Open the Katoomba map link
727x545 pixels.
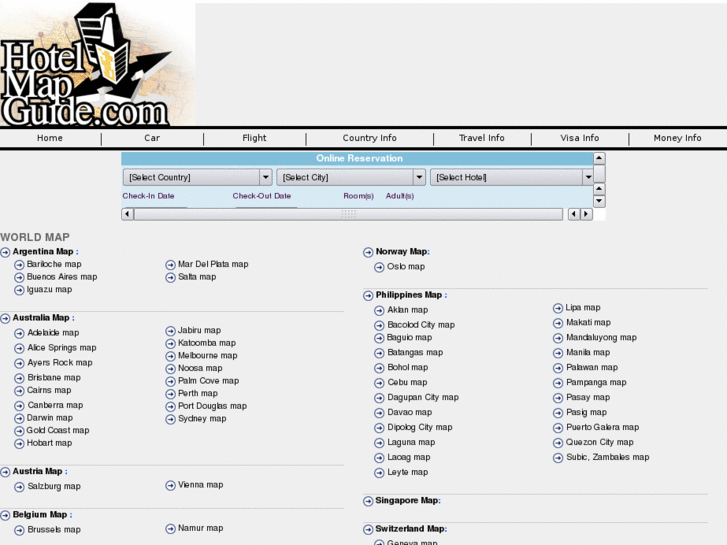pos(207,343)
